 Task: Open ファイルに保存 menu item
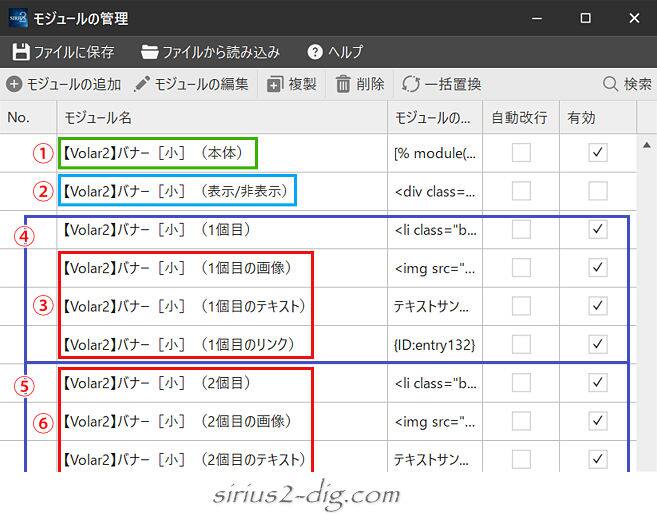(x=63, y=52)
